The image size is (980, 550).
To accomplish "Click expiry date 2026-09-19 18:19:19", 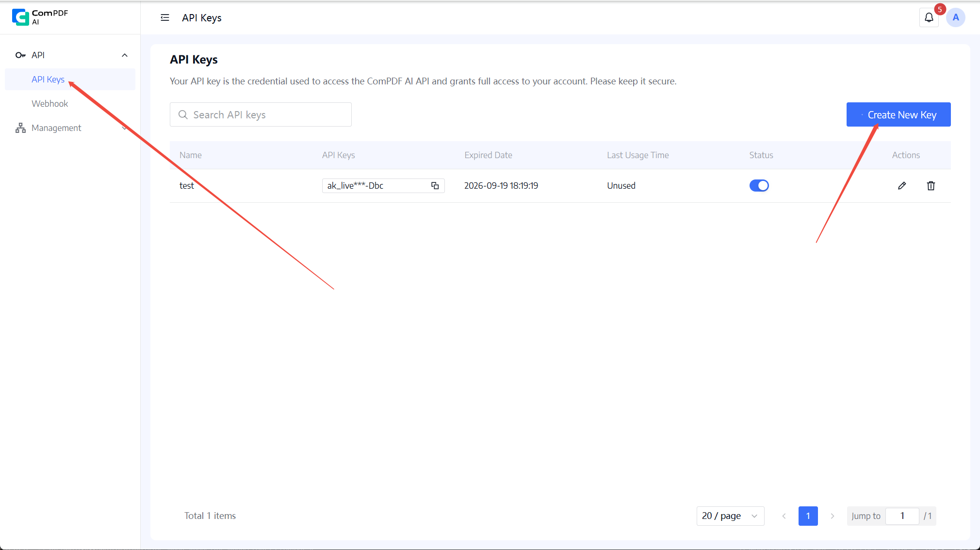I will [x=501, y=186].
